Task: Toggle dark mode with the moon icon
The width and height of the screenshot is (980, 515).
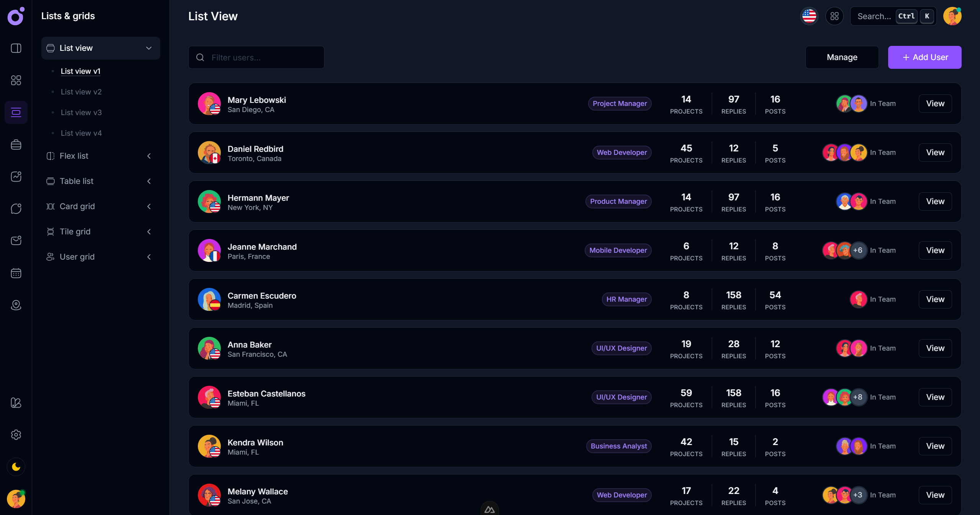Action: [16, 467]
